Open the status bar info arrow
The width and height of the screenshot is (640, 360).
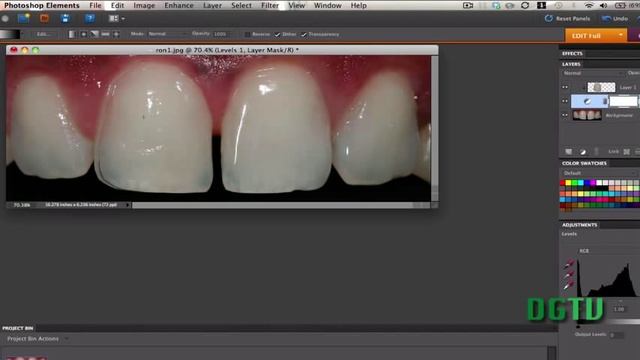pos(128,205)
